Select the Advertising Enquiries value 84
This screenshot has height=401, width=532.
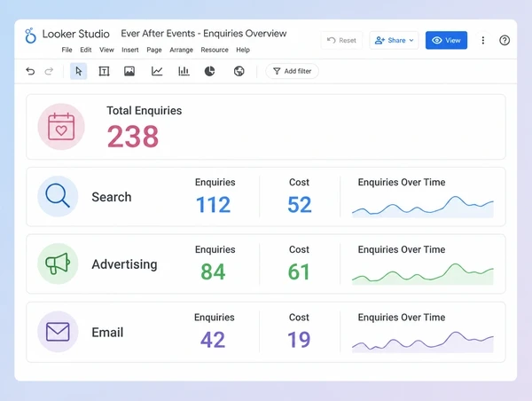tap(213, 271)
